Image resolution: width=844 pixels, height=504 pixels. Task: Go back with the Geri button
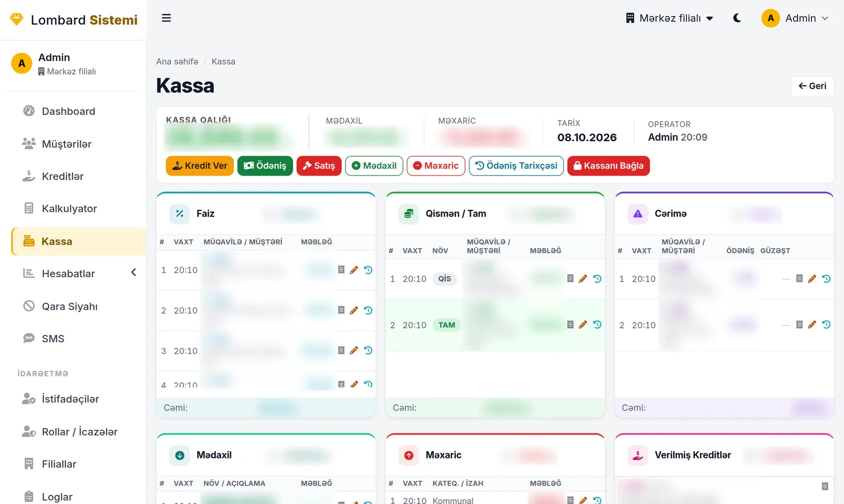tap(812, 86)
